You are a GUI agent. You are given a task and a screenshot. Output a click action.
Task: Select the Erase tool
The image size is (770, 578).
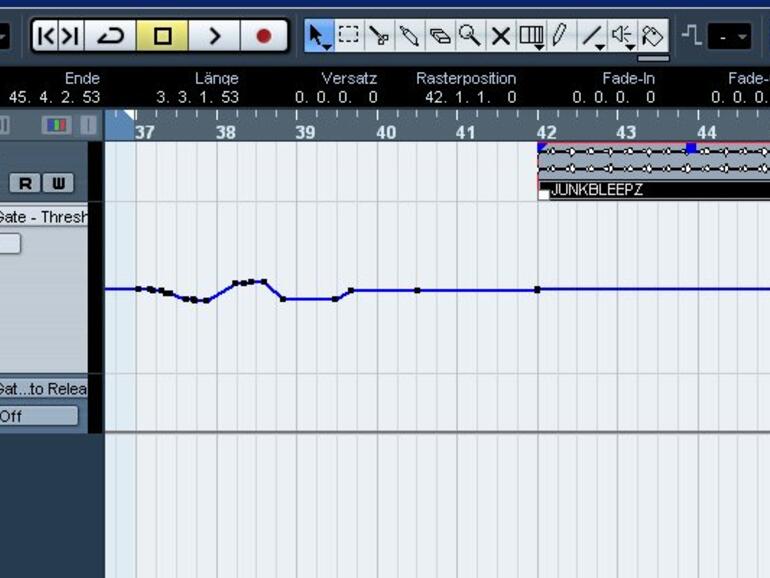(440, 36)
